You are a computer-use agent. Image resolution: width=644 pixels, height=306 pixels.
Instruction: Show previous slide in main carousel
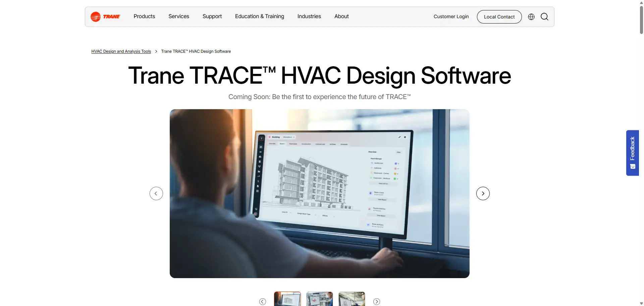point(156,193)
